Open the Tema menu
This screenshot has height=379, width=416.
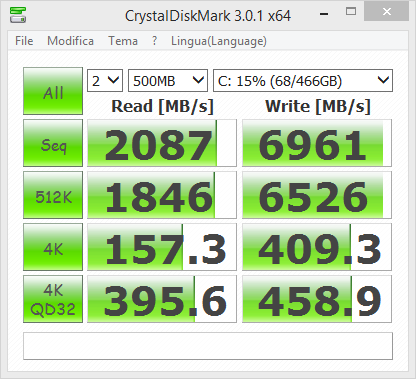click(123, 41)
